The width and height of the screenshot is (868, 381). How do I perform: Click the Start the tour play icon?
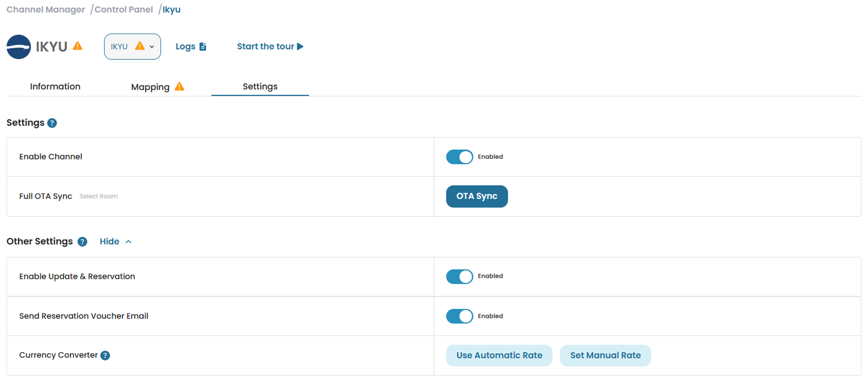point(300,47)
